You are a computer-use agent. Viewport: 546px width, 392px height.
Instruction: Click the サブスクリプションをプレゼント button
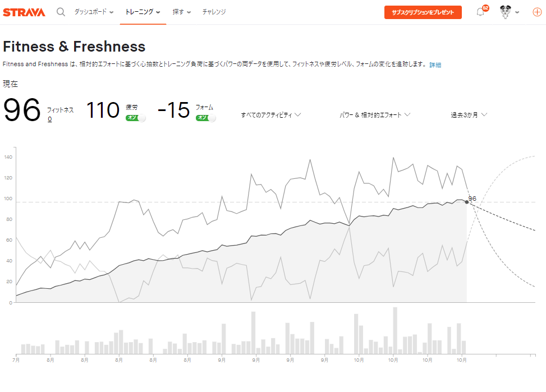tap(423, 12)
